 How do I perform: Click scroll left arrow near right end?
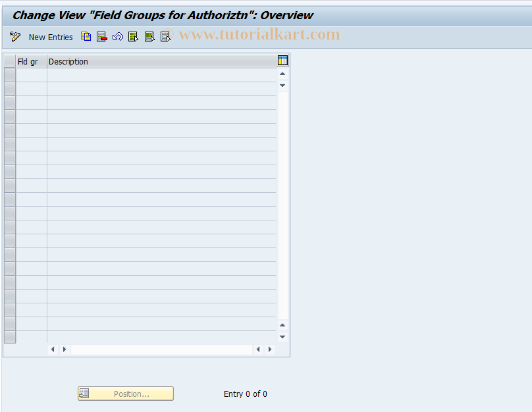[258, 349]
